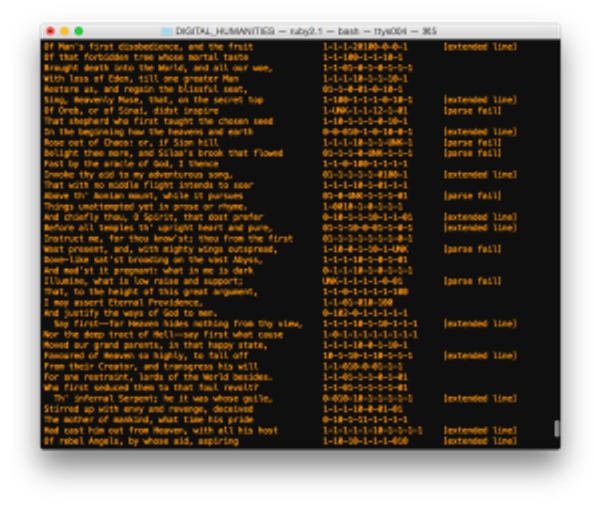
Task: Click the window title text DIGITAL_HUMANITIES — ruby2.1
Action: [250, 31]
